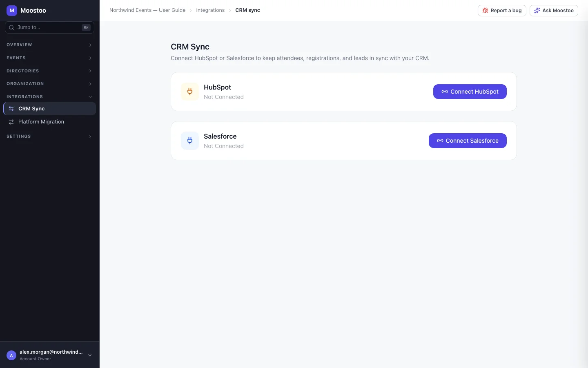
Task: Click the Connect HubSpot button
Action: click(x=470, y=92)
